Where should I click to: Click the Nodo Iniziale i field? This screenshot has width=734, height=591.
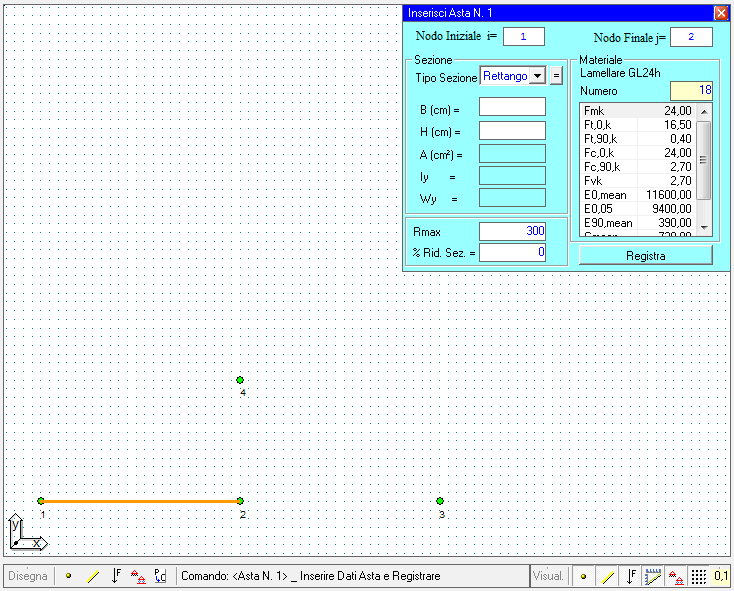click(523, 36)
